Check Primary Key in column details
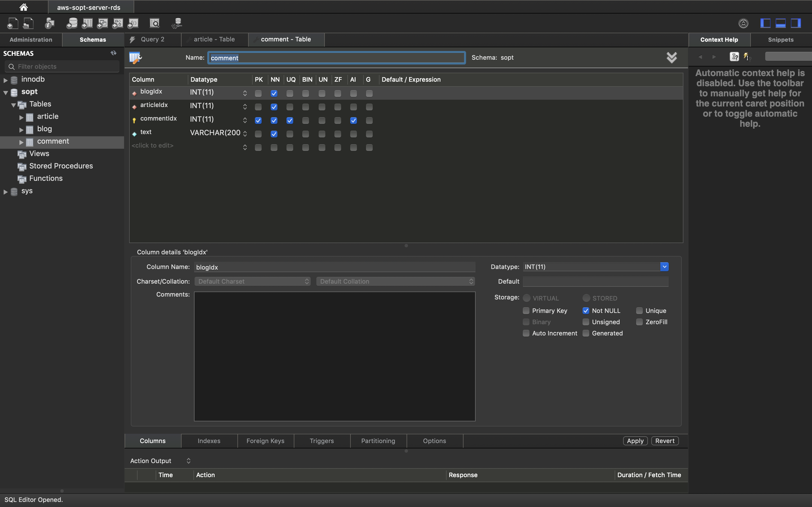The image size is (812, 507). (526, 310)
